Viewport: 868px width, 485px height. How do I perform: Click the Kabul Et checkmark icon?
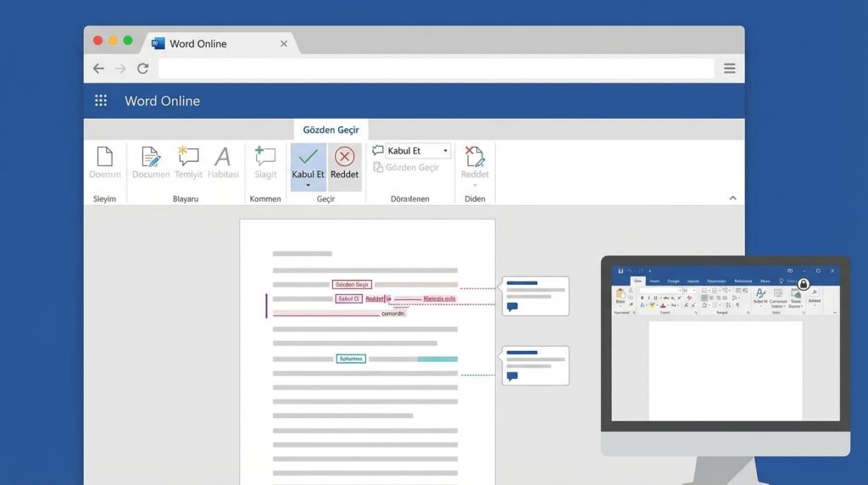pyautogui.click(x=309, y=157)
